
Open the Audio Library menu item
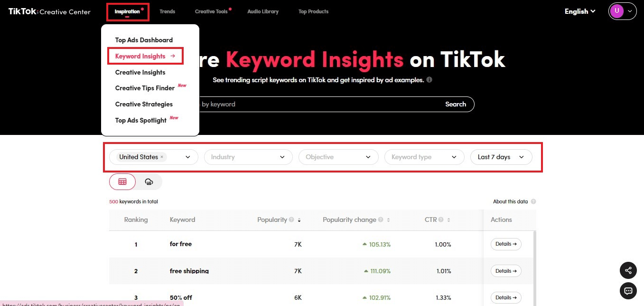coord(263,11)
